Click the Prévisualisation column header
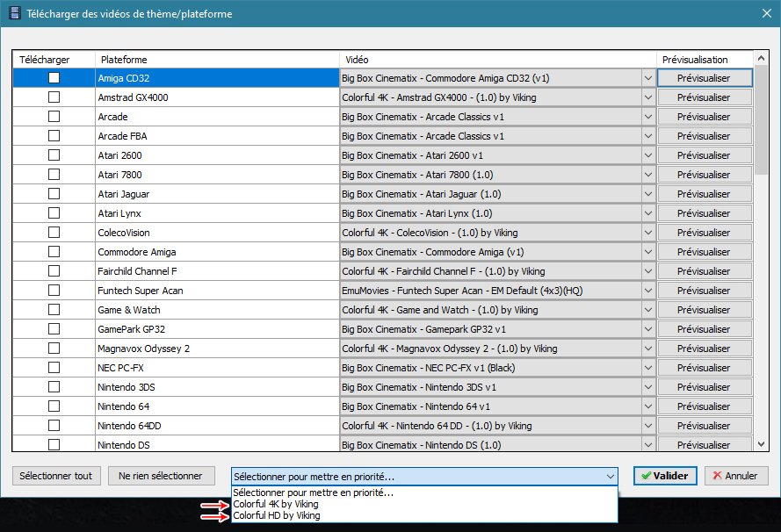The width and height of the screenshot is (781, 532). [x=705, y=59]
